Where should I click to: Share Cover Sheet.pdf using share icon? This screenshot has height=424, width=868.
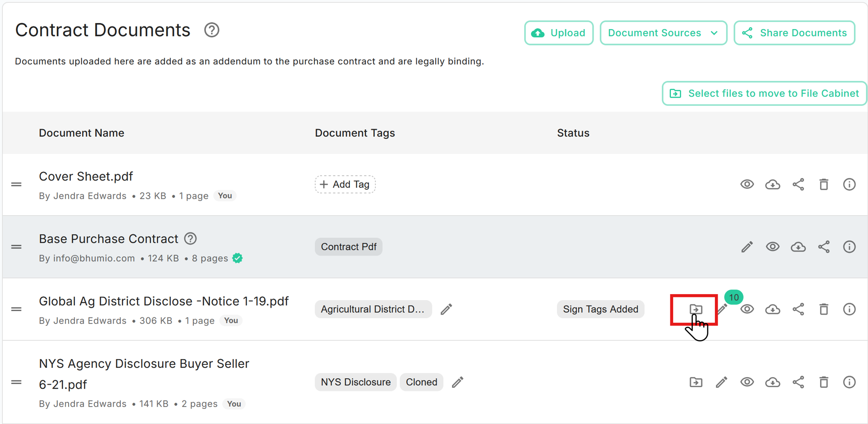(799, 184)
